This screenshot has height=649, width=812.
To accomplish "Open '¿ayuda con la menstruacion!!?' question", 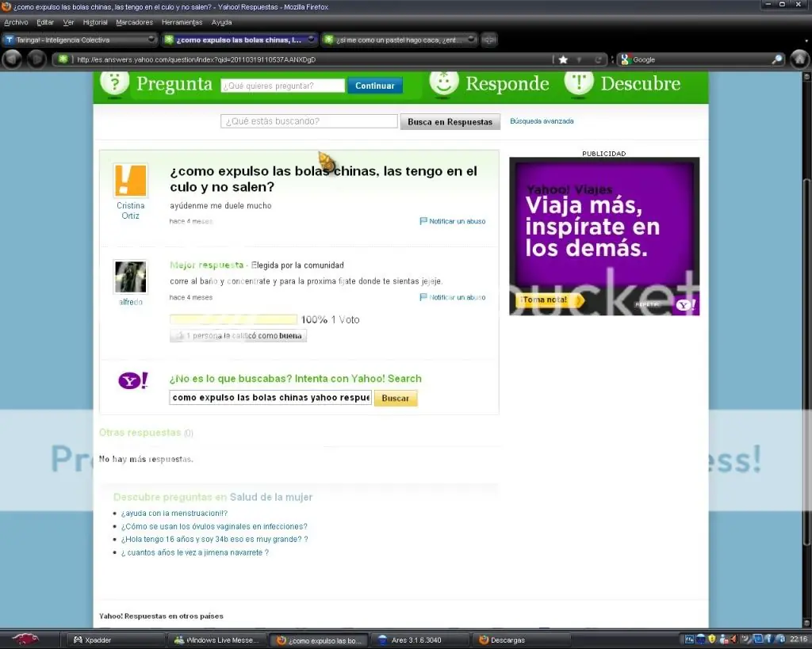I will 174,513.
